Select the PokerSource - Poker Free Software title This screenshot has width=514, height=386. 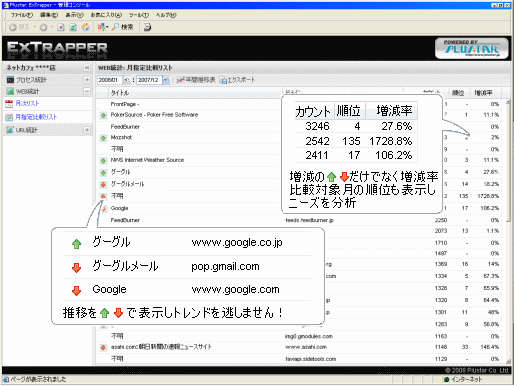pos(154,115)
